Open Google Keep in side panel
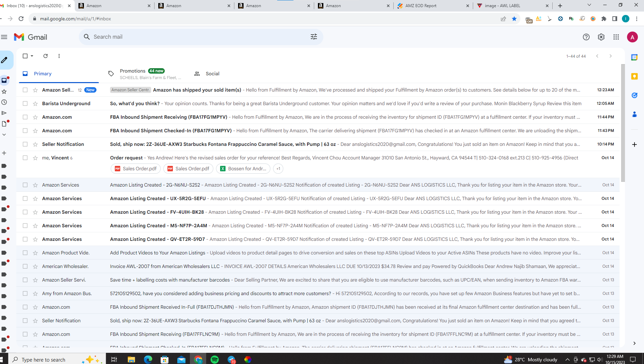 634,76
